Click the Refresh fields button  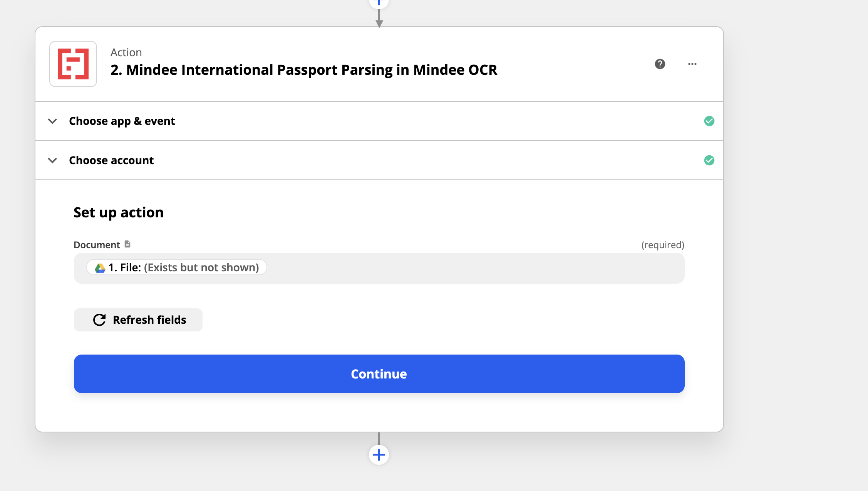point(138,320)
